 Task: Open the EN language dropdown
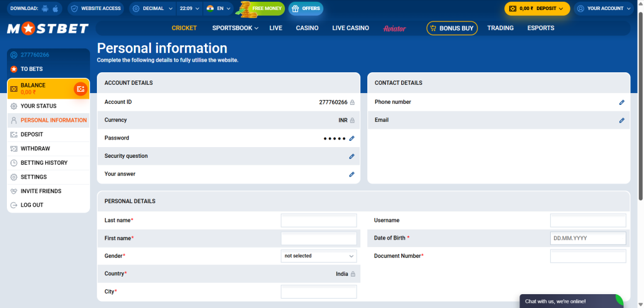218,8
